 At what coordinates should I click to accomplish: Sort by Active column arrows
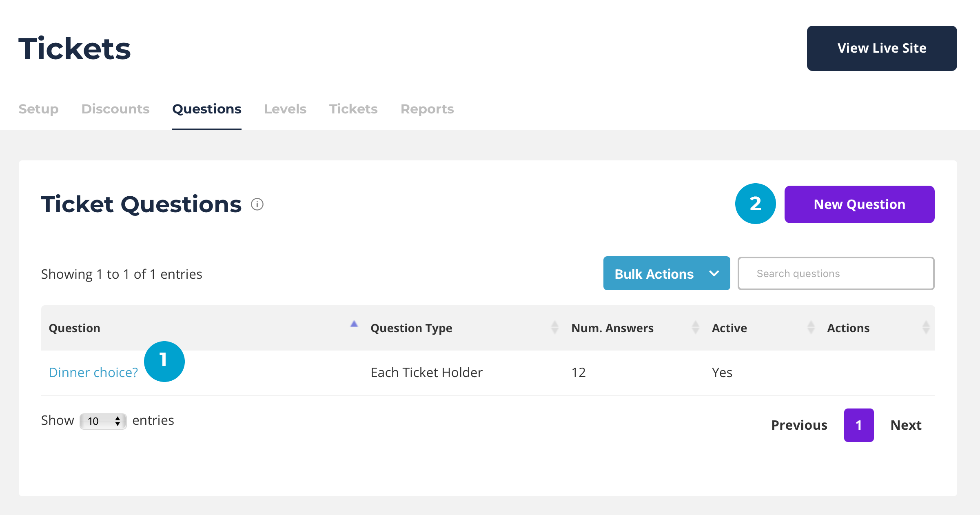click(811, 327)
